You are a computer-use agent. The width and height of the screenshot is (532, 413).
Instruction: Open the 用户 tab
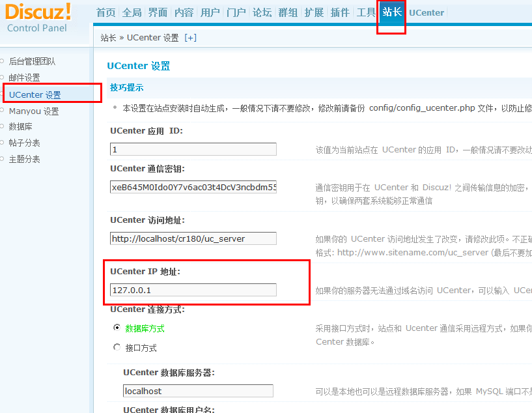210,12
